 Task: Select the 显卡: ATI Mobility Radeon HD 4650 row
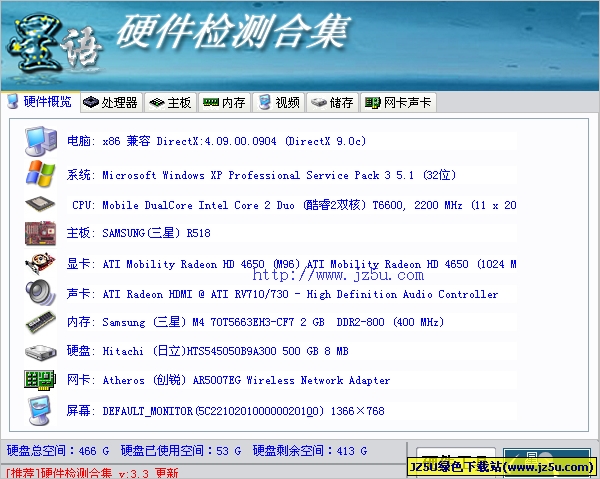click(x=292, y=264)
